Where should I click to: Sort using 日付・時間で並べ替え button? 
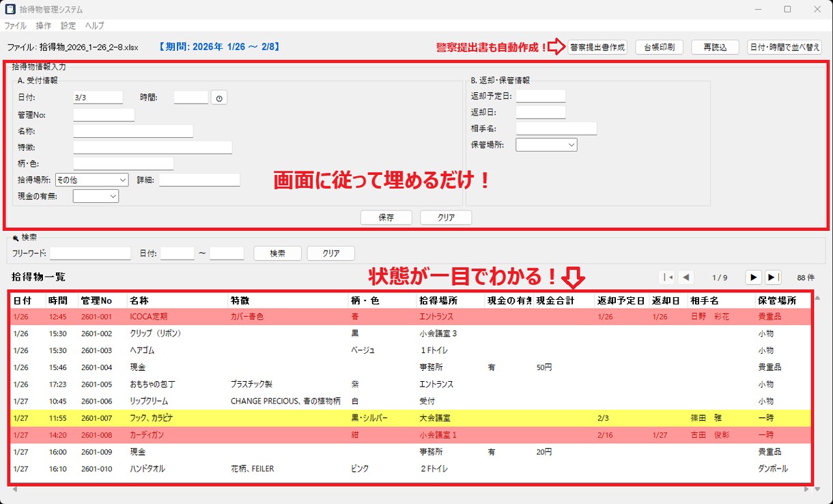pyautogui.click(x=785, y=47)
